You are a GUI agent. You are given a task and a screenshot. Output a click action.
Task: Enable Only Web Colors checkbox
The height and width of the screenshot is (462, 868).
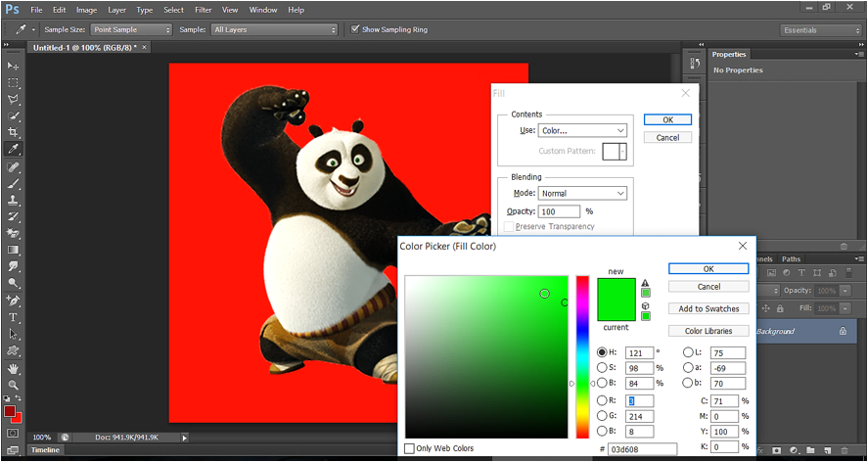pyautogui.click(x=409, y=448)
